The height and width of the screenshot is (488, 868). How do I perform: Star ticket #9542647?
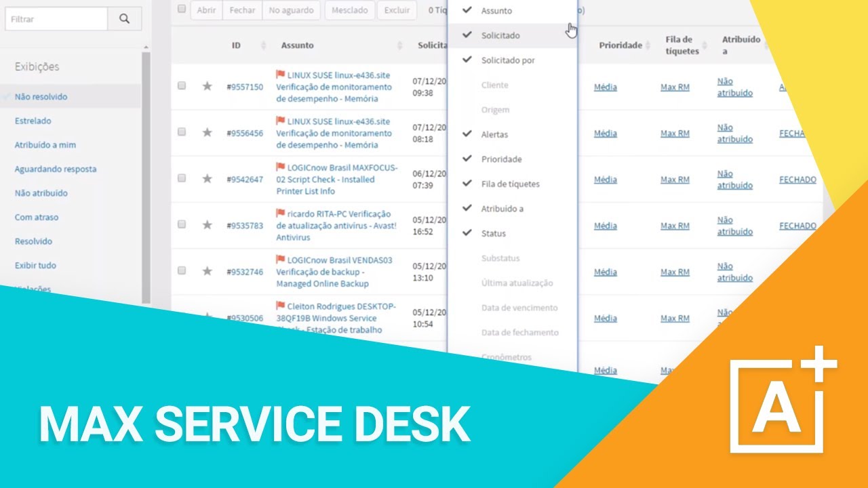coord(208,178)
